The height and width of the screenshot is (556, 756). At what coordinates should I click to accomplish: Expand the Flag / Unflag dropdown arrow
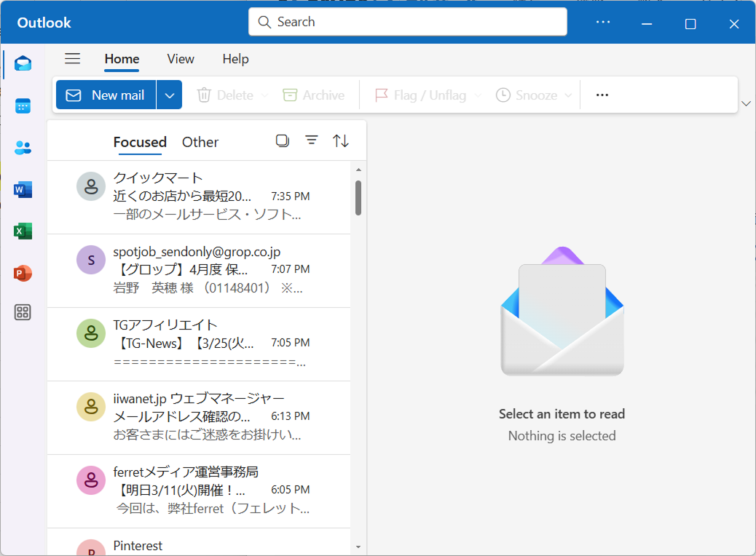click(x=477, y=95)
